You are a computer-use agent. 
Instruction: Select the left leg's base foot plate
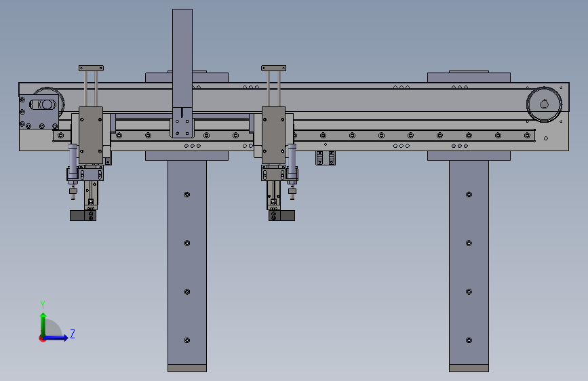[187, 368]
